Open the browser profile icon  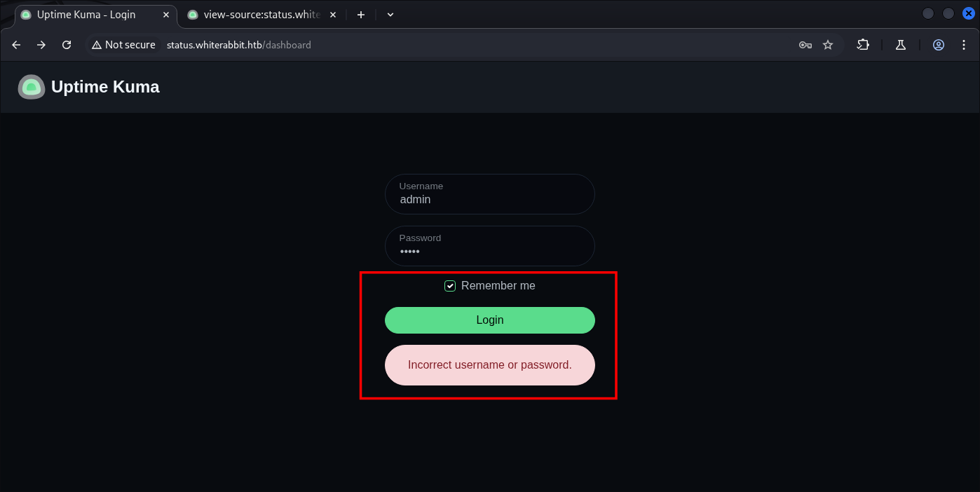(939, 45)
